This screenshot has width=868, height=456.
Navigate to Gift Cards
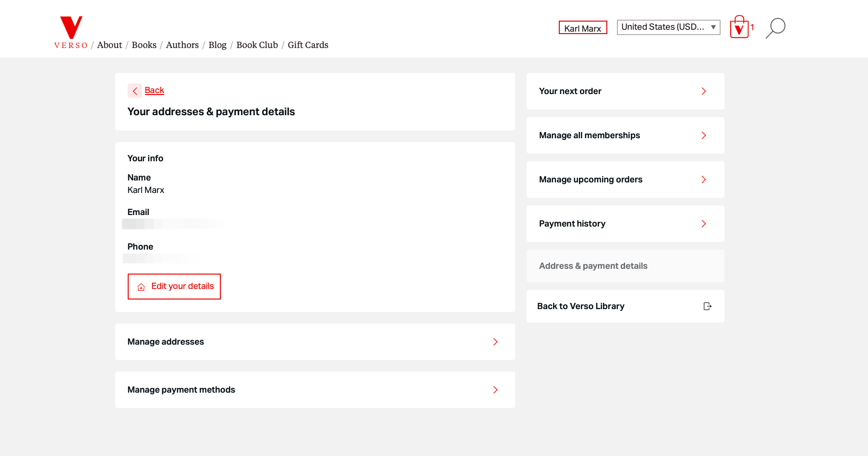[308, 45]
